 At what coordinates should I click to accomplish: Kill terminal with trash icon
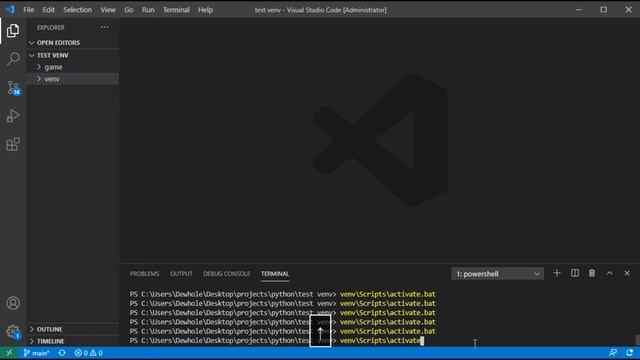coord(592,273)
